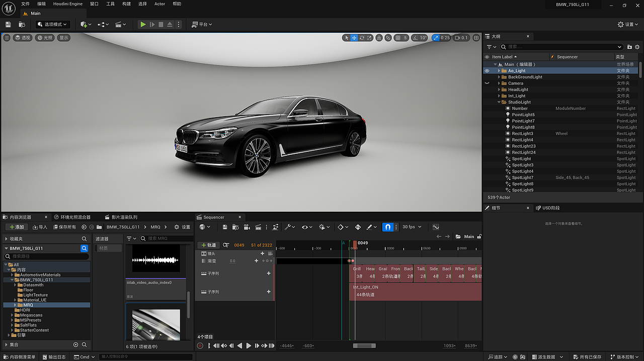
Task: Open the Houdini Engine menu
Action: coord(67,4)
